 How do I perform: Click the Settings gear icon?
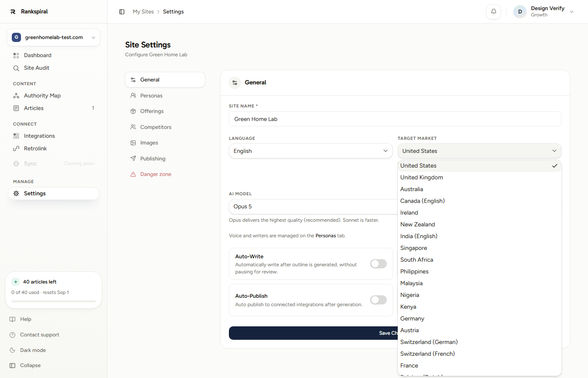pos(16,194)
